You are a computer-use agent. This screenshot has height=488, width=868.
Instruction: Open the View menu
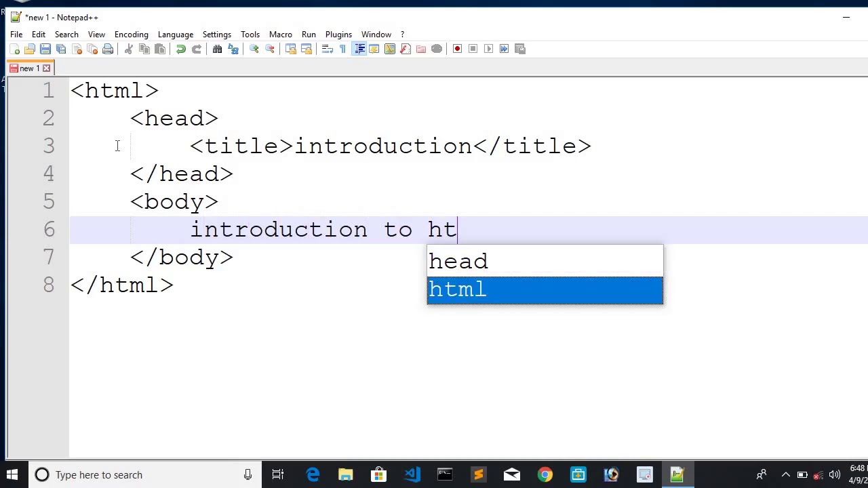pyautogui.click(x=96, y=35)
